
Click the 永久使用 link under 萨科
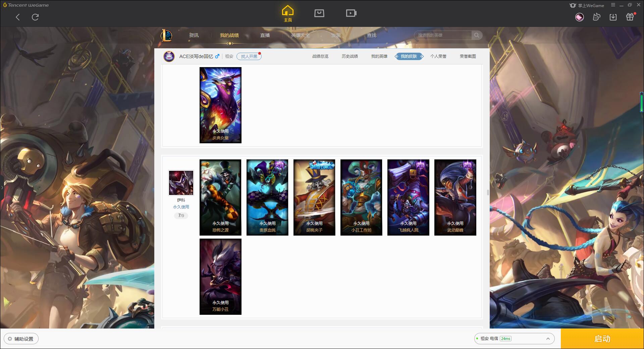click(x=181, y=207)
